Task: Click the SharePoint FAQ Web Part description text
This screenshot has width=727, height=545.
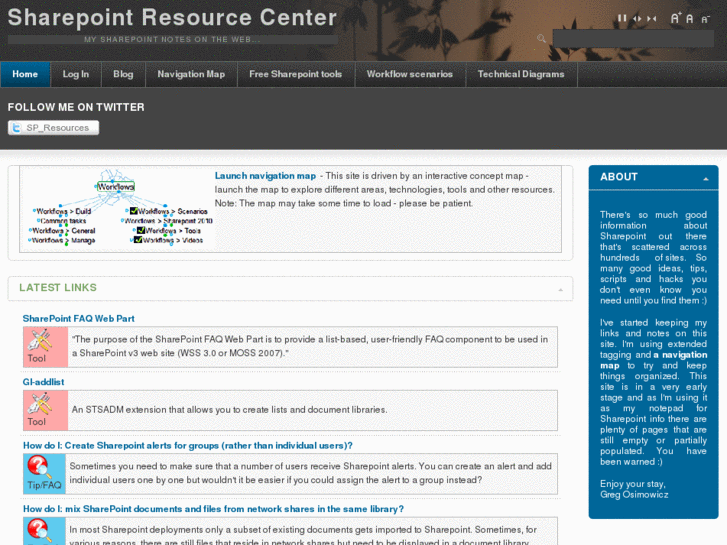Action: tap(310, 346)
